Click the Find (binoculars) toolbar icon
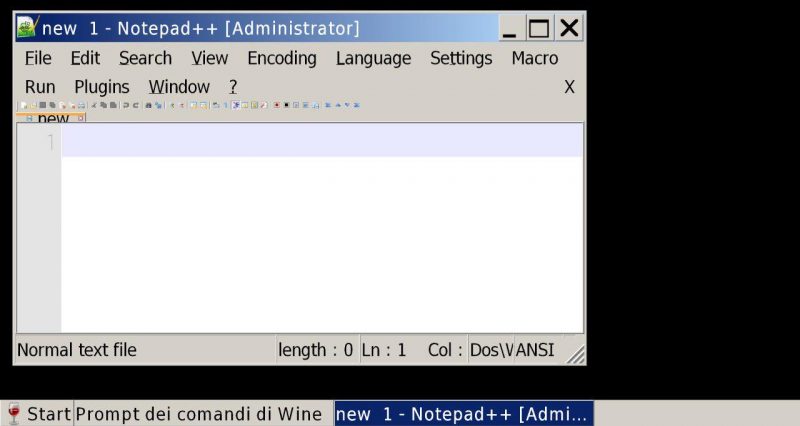The width and height of the screenshot is (800, 426). coord(148,105)
